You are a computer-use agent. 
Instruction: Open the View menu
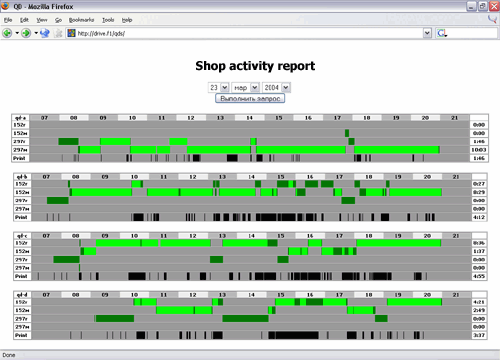click(x=42, y=20)
